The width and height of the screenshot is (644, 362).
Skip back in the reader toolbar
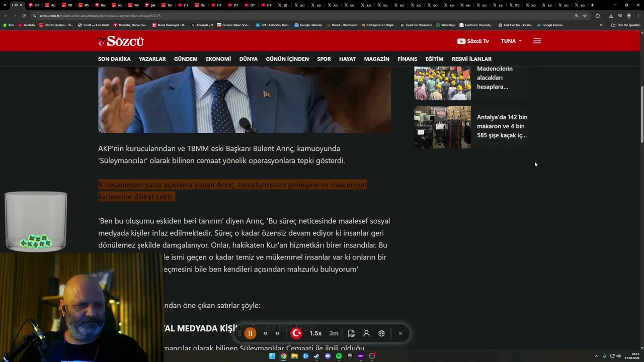click(x=265, y=333)
